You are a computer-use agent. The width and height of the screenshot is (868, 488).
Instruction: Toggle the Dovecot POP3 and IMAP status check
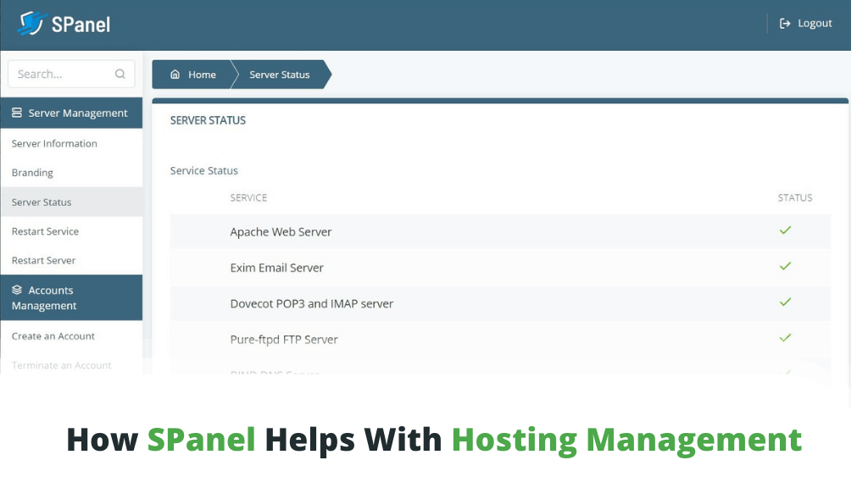[785, 302]
